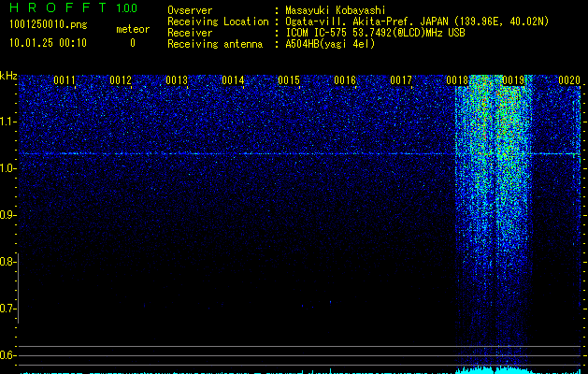Click the 0.9 kHz axis label
This screenshot has width=588, height=374.
pyautogui.click(x=7, y=215)
